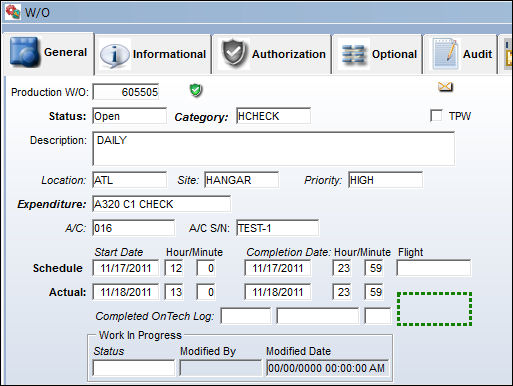The width and height of the screenshot is (513, 386).
Task: Click the W/O window title icon
Action: pyautogui.click(x=13, y=12)
